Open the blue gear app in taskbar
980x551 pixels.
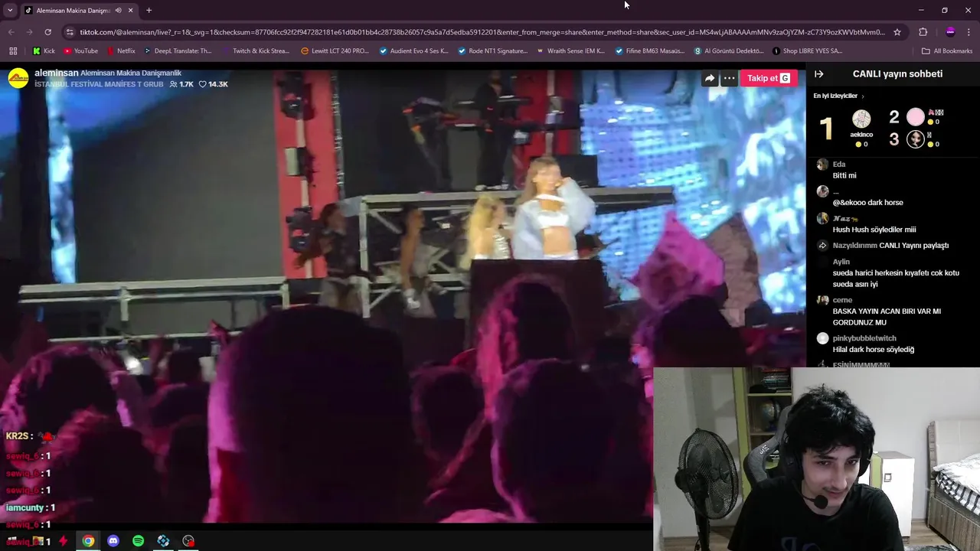point(163,541)
